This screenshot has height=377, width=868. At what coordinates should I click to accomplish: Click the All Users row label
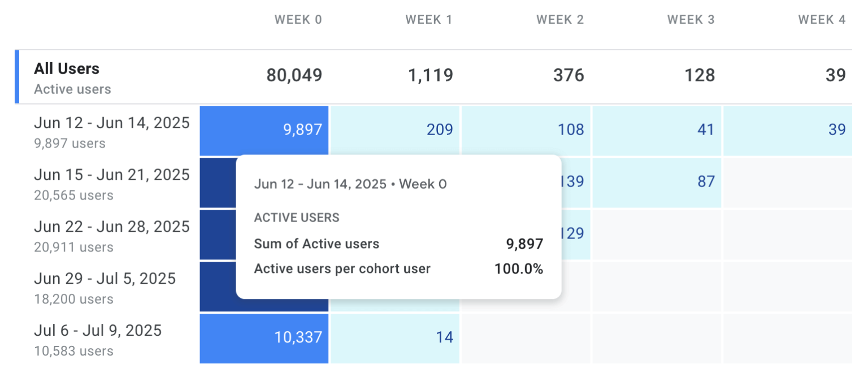[67, 69]
